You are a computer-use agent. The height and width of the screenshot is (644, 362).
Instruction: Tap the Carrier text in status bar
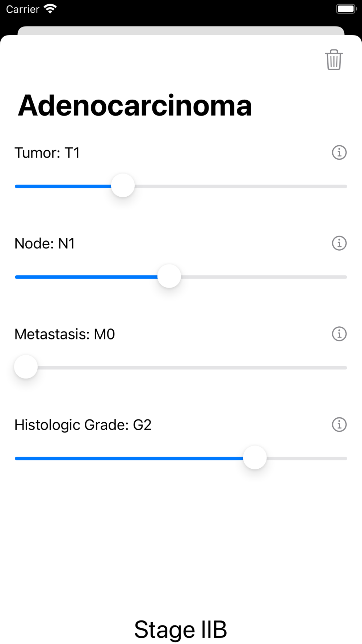pyautogui.click(x=22, y=9)
